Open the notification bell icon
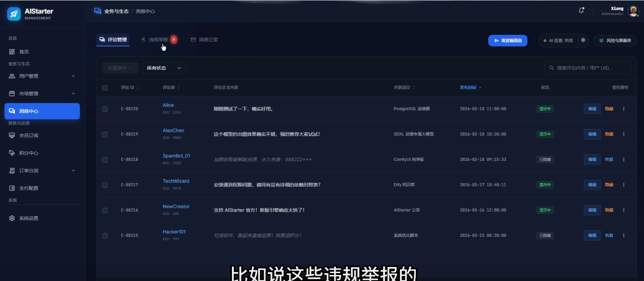Image resolution: width=644 pixels, height=281 pixels. pos(581,10)
